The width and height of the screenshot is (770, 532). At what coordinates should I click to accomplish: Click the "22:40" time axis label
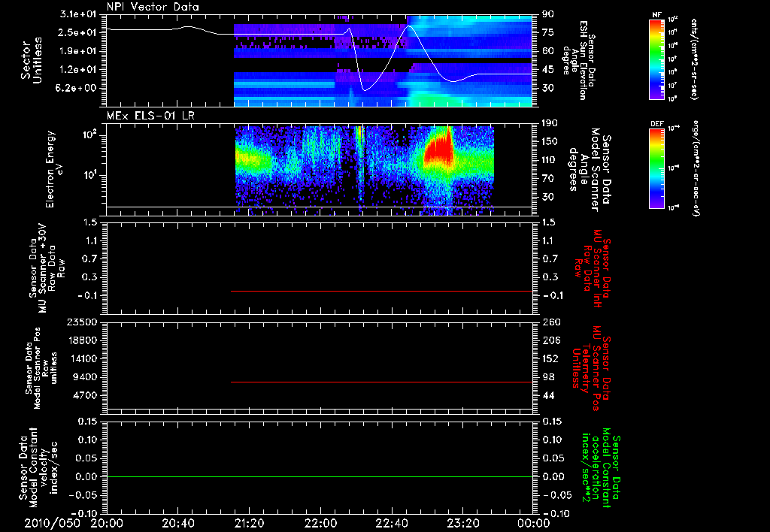pos(391,523)
